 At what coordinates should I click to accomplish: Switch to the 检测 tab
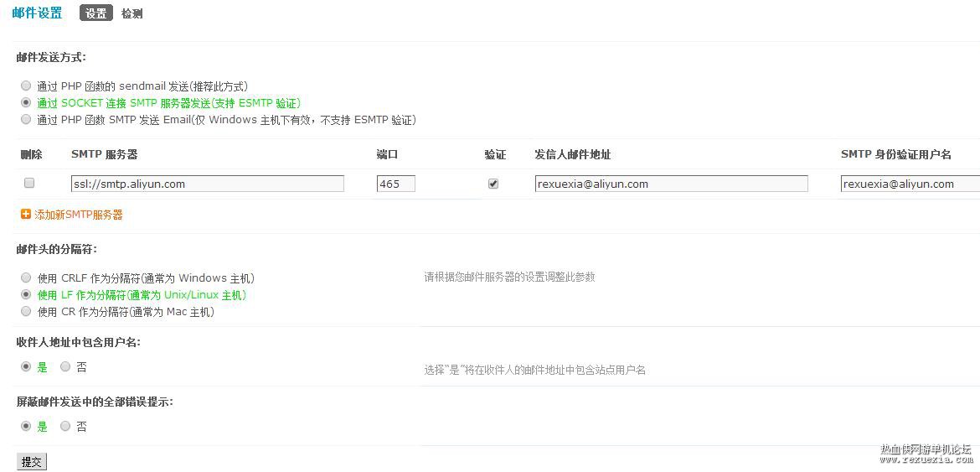coord(132,13)
